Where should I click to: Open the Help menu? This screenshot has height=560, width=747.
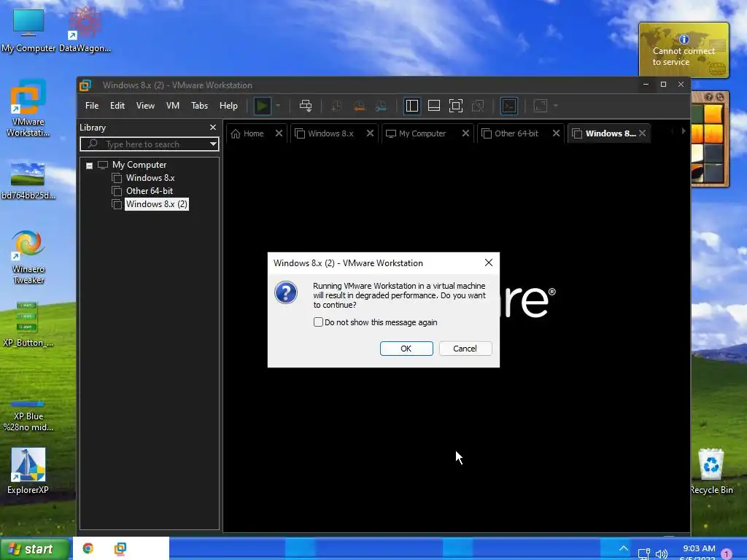228,106
